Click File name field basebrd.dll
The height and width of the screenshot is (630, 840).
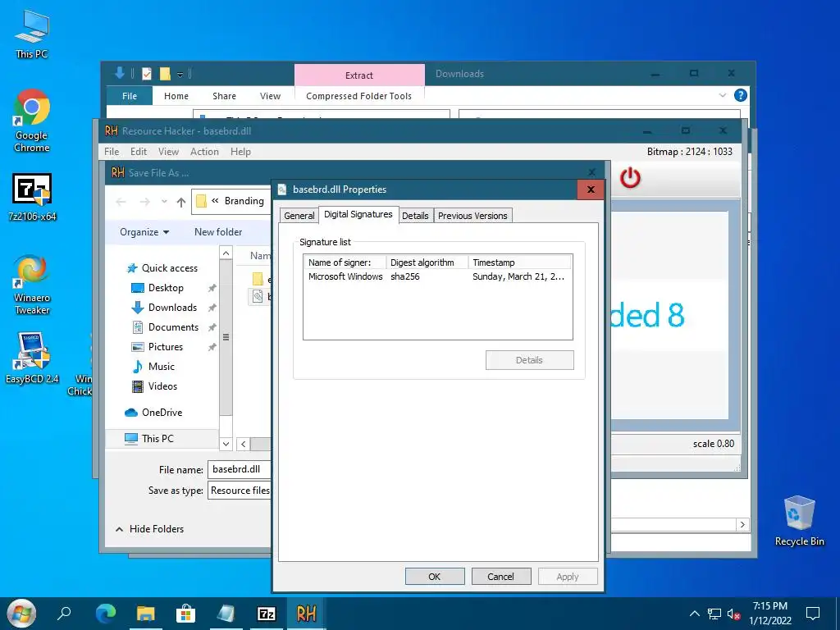[x=239, y=469]
